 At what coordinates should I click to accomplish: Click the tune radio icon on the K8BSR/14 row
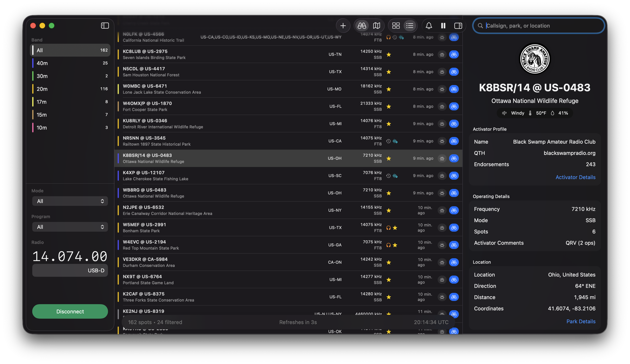(x=442, y=158)
